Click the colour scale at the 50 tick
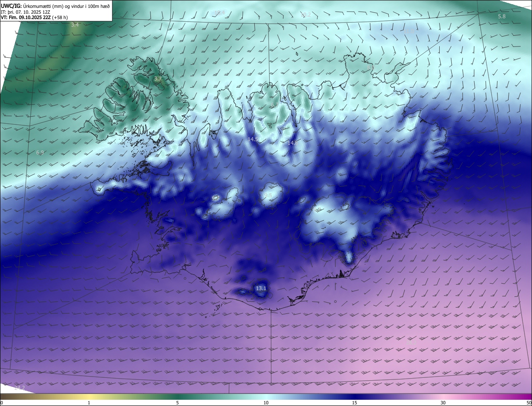The width and height of the screenshot is (532, 406). (x=529, y=403)
